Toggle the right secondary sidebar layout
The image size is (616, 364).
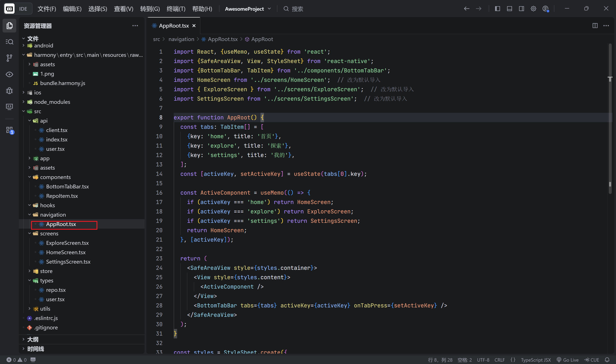tap(521, 9)
